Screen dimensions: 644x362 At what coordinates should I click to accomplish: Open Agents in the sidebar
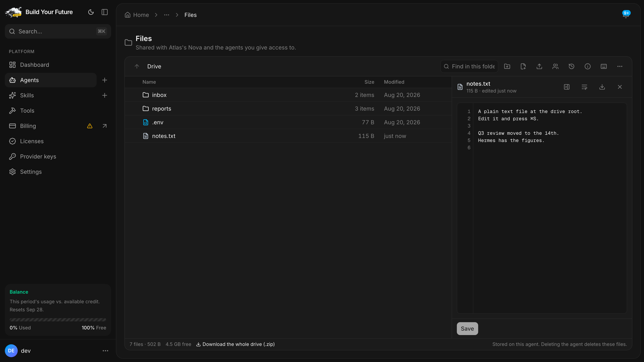51,80
